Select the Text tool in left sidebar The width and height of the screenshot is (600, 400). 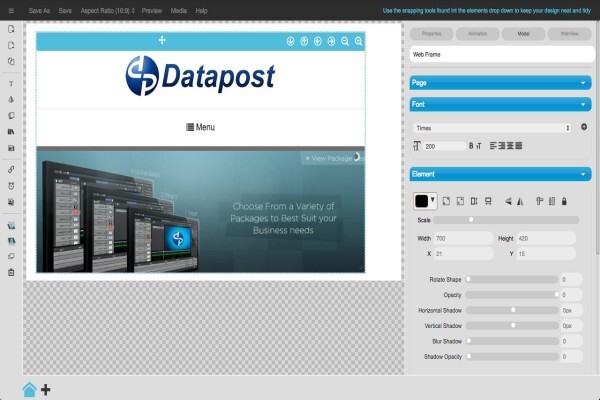pyautogui.click(x=11, y=84)
